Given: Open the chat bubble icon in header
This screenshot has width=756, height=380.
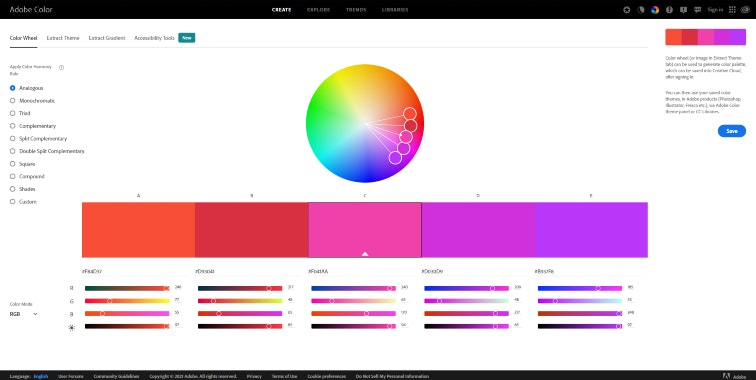Looking at the screenshot, I should click(697, 10).
